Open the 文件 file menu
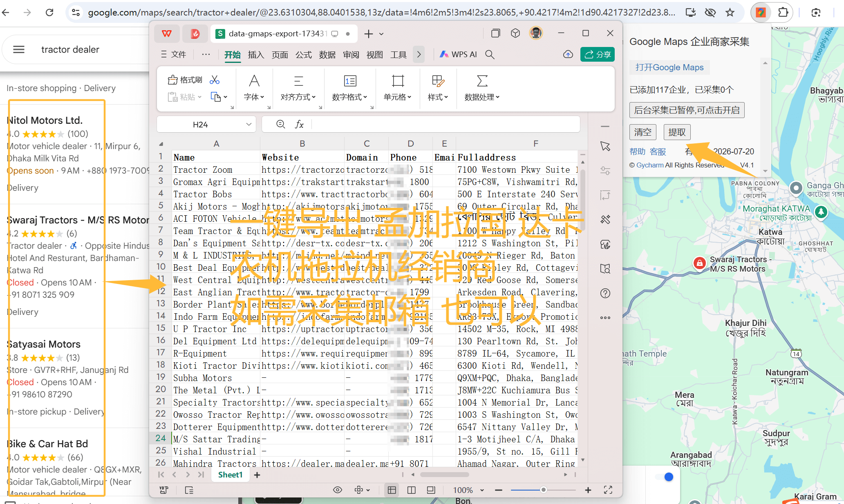 pos(173,55)
